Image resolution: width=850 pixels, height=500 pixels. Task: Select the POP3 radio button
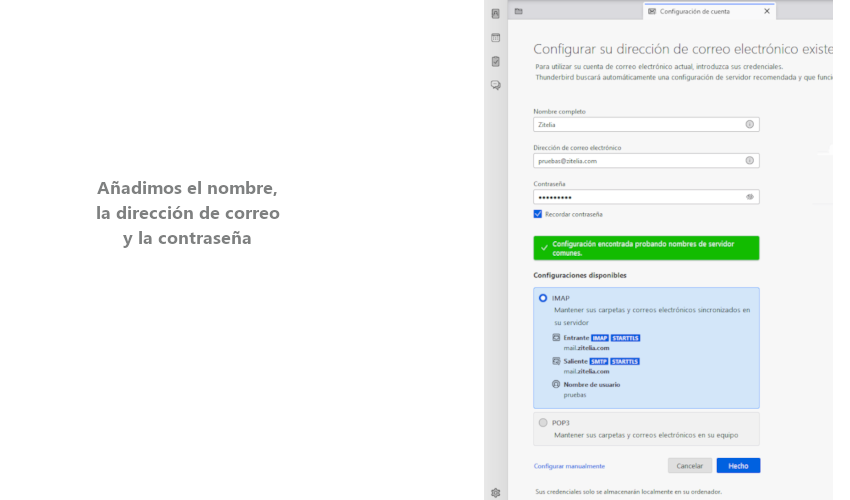tap(543, 422)
